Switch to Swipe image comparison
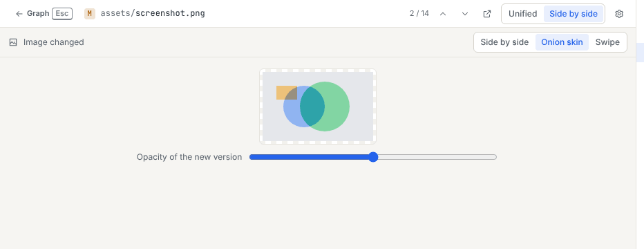Viewport: 644px width, 249px height. click(607, 42)
